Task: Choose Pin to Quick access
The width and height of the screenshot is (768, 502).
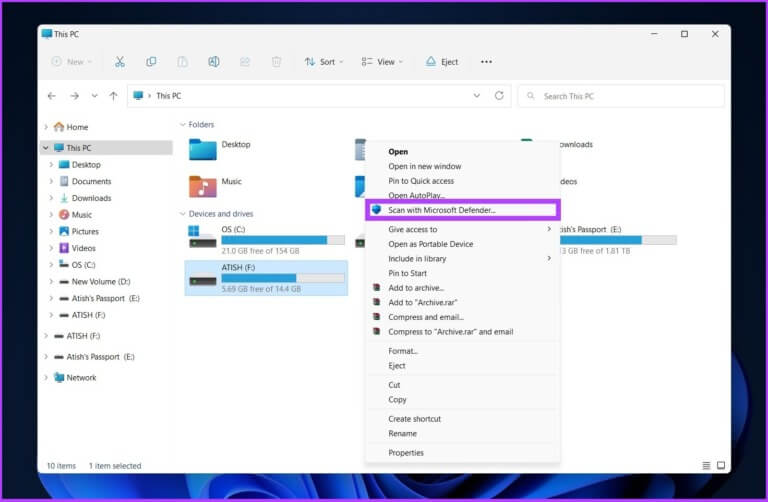Action: click(463, 181)
